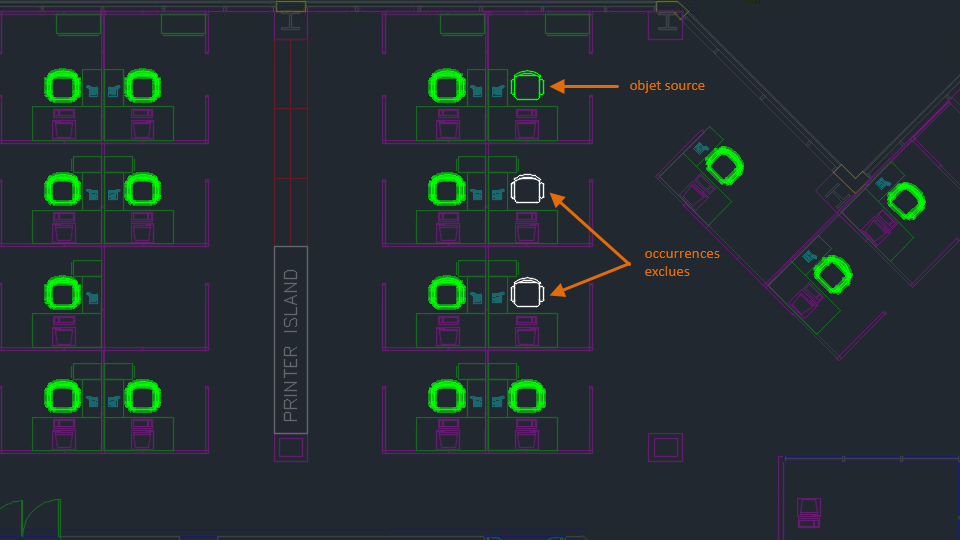Select the red gridded rectangle above PRINTER ISLAND
Screen dimensions: 960x540
pyautogui.click(x=291, y=142)
